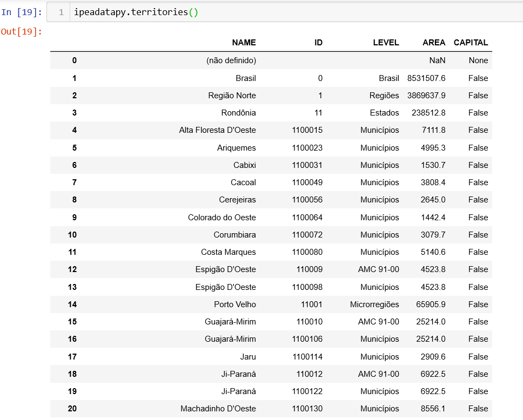Click the ID value 1100056
Viewport: 523px width, 420px height.
click(x=307, y=200)
